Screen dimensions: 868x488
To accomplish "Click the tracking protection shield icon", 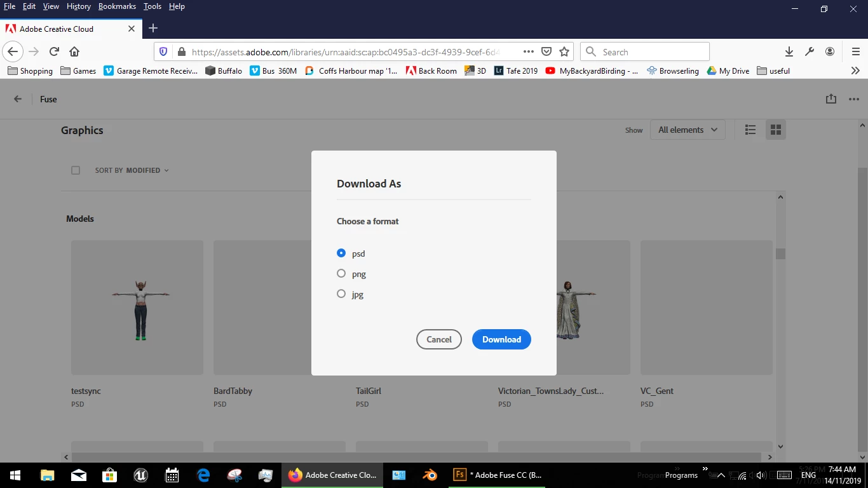I will (x=163, y=51).
